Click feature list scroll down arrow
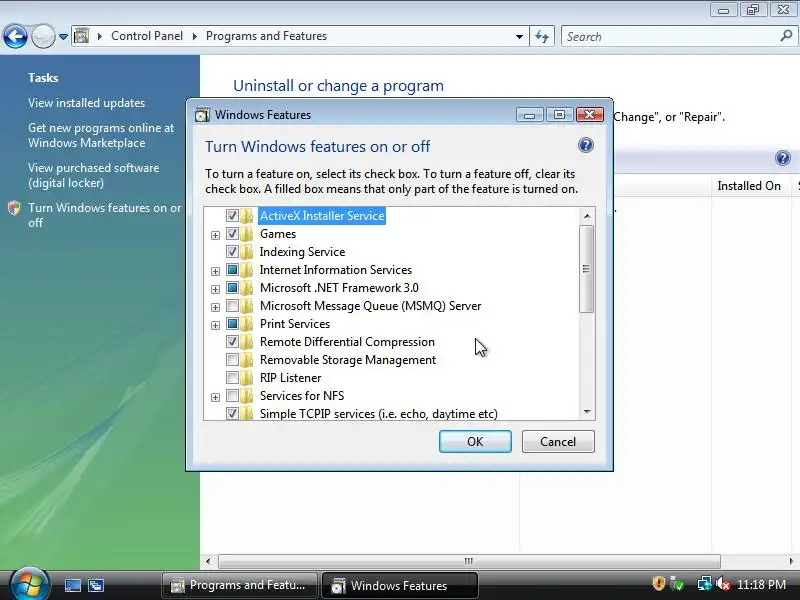Screen dimensions: 800x600 click(587, 412)
